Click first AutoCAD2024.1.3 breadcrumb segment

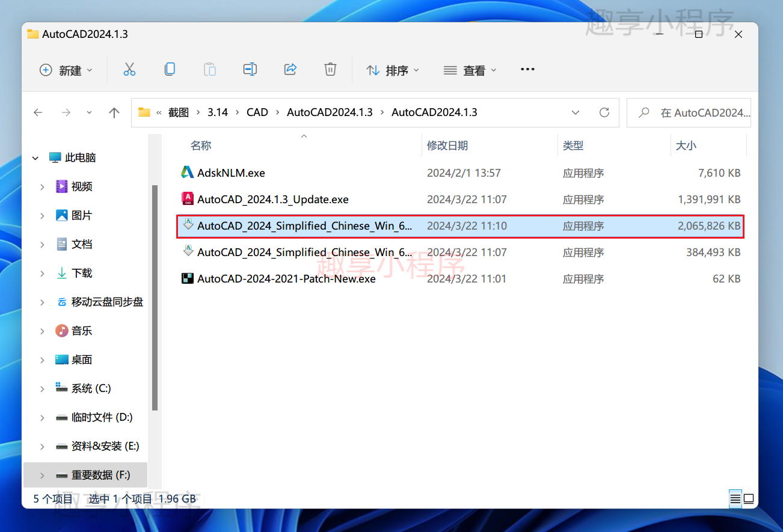coord(330,112)
